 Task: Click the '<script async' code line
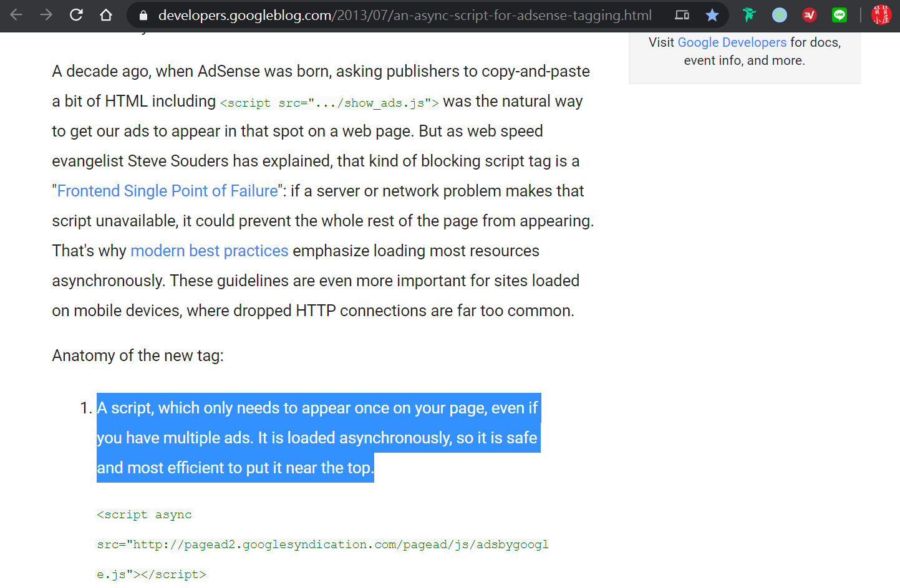click(144, 515)
